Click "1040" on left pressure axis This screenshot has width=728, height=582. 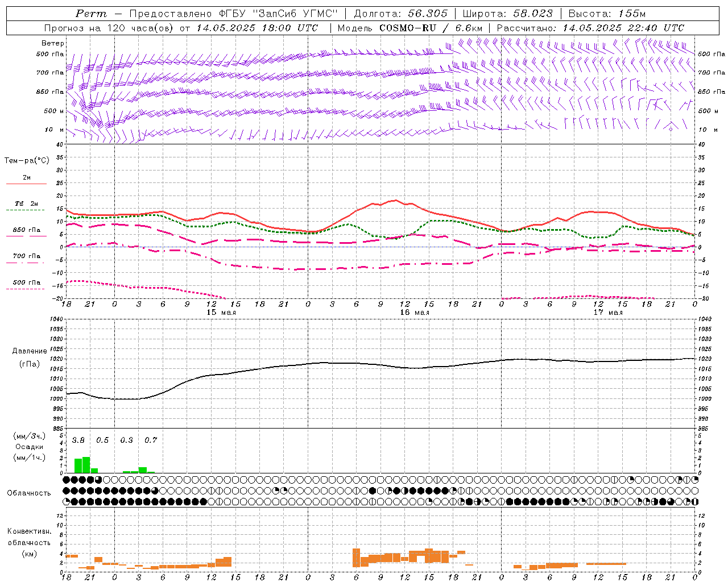tap(56, 319)
